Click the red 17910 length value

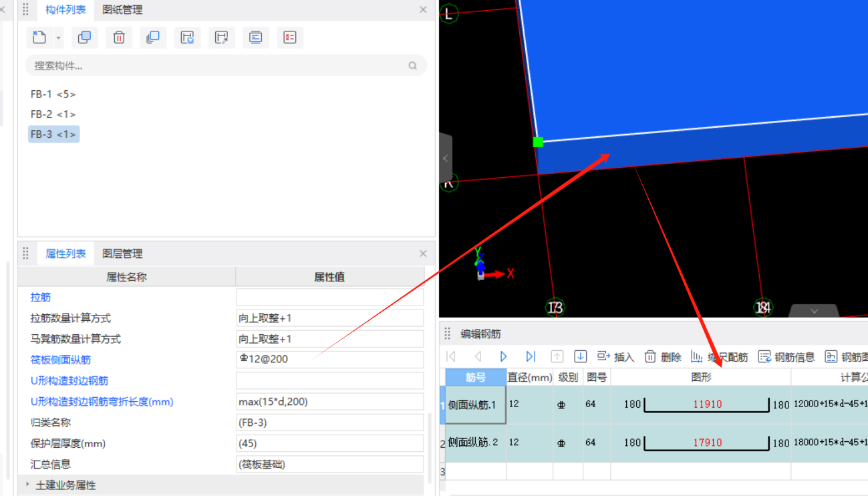tap(707, 442)
